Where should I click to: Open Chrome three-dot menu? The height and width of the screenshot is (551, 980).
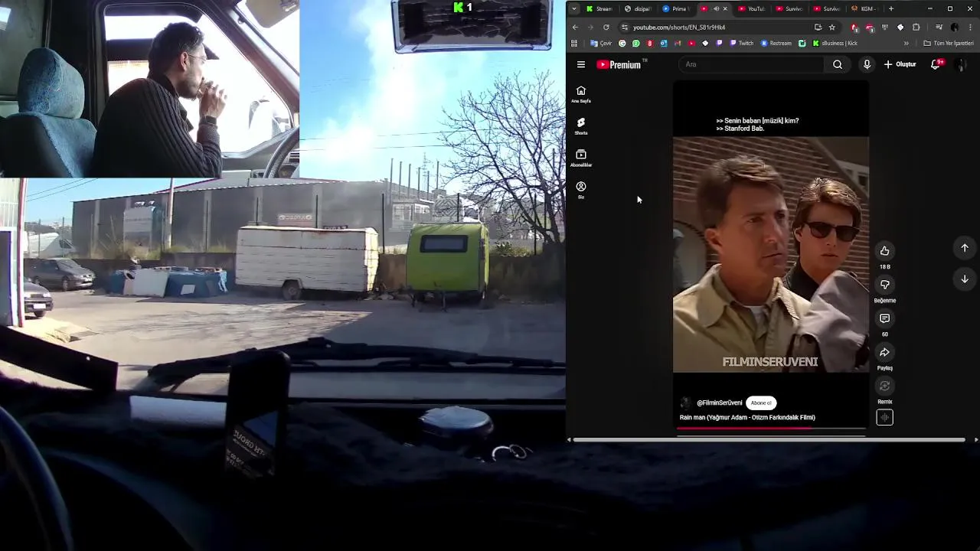coord(970,27)
